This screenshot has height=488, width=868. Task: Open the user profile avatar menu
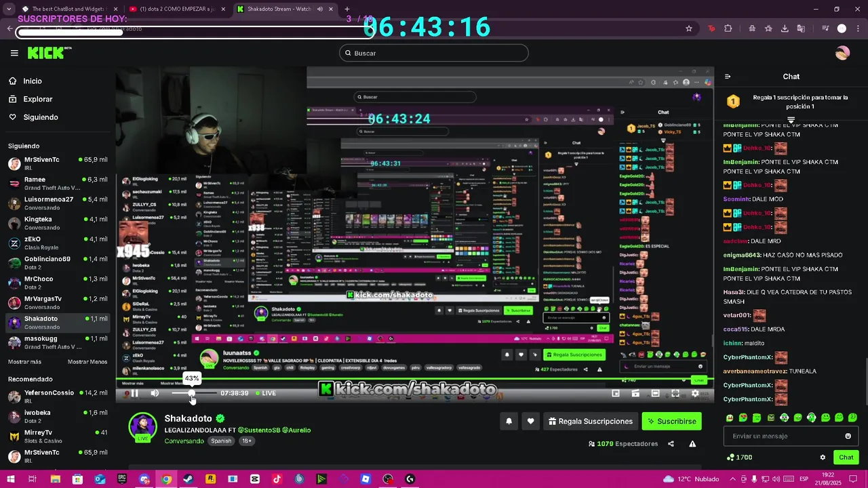tap(842, 53)
